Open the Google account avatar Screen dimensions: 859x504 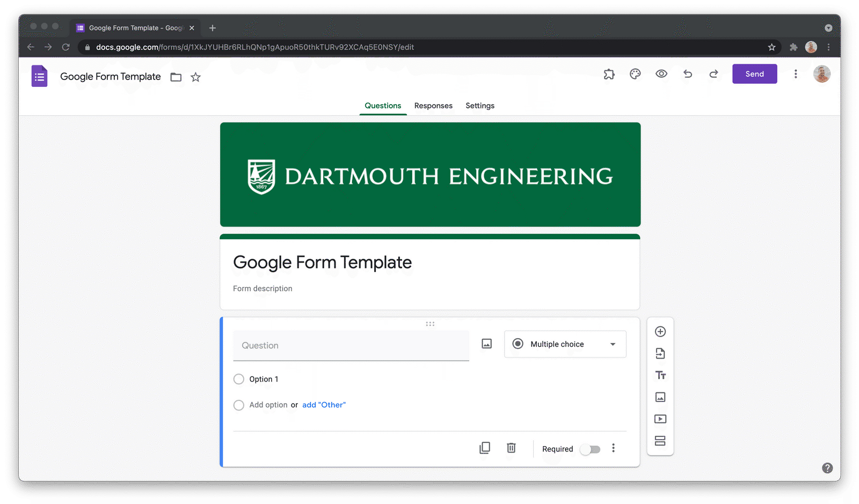click(x=822, y=74)
